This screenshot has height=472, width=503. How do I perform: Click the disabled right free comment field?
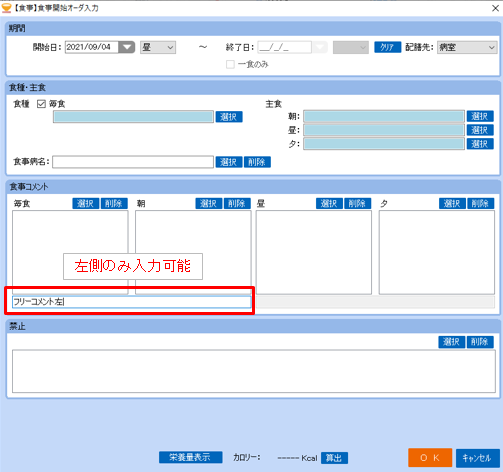point(375,302)
